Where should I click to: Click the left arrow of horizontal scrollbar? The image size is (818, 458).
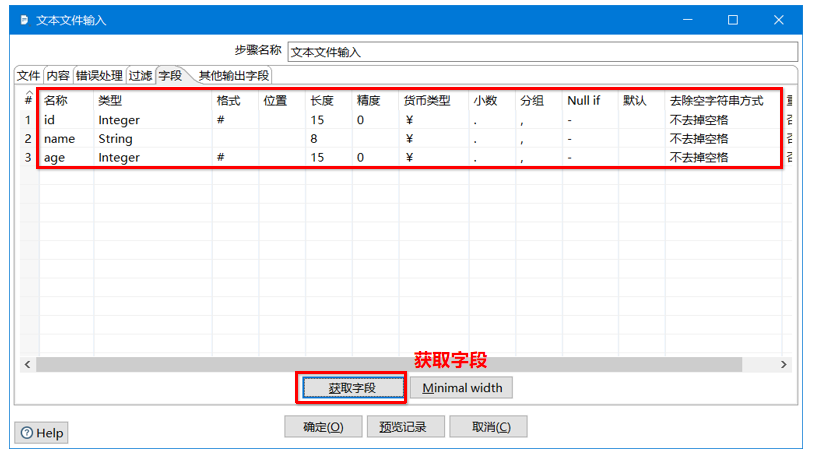[28, 365]
